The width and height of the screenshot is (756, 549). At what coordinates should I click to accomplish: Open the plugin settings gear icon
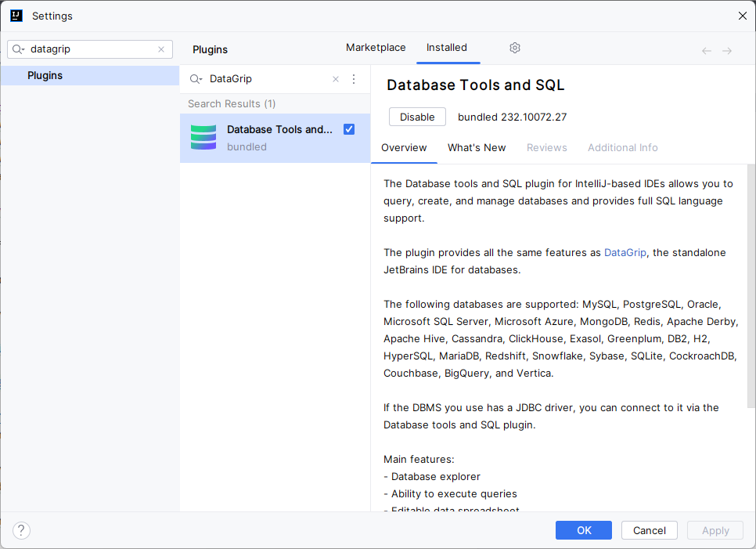(x=515, y=48)
